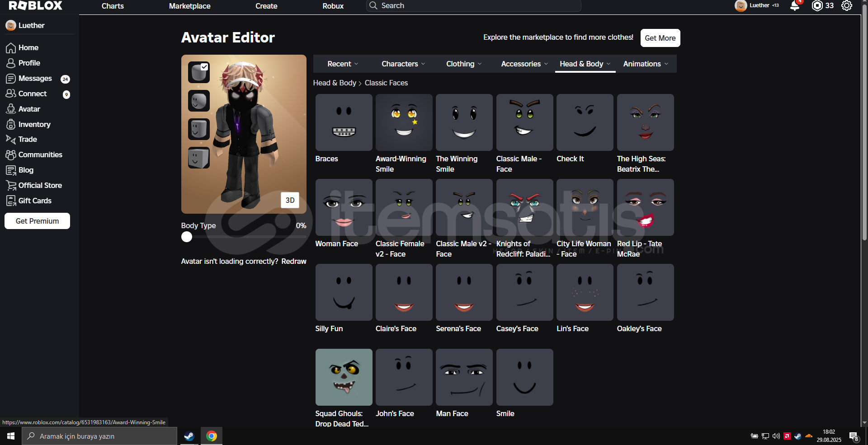The height and width of the screenshot is (445, 868).
Task: Open the Windows Start menu
Action: (x=11, y=436)
